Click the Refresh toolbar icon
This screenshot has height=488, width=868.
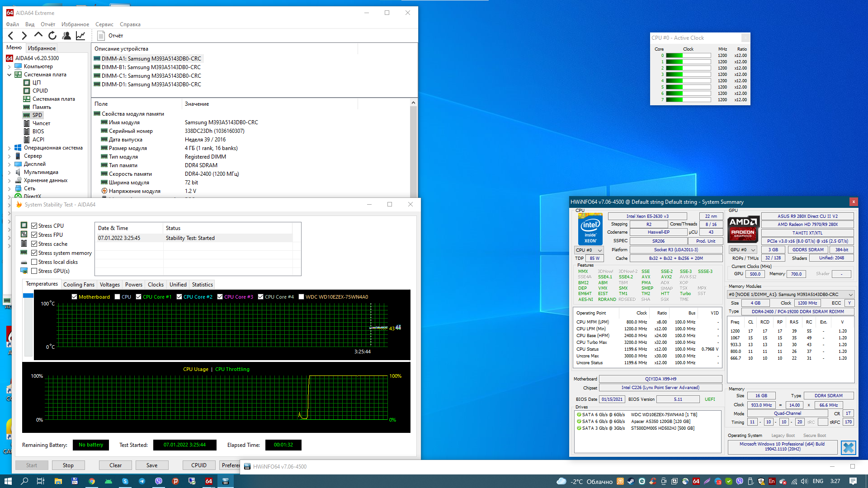[x=52, y=36]
